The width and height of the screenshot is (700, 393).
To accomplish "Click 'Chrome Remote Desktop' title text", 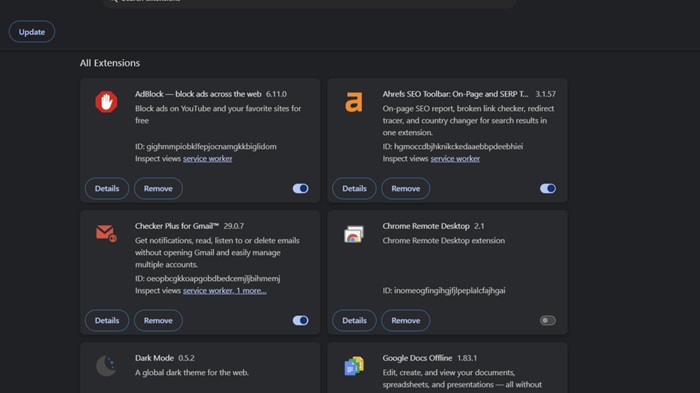I will [x=426, y=226].
